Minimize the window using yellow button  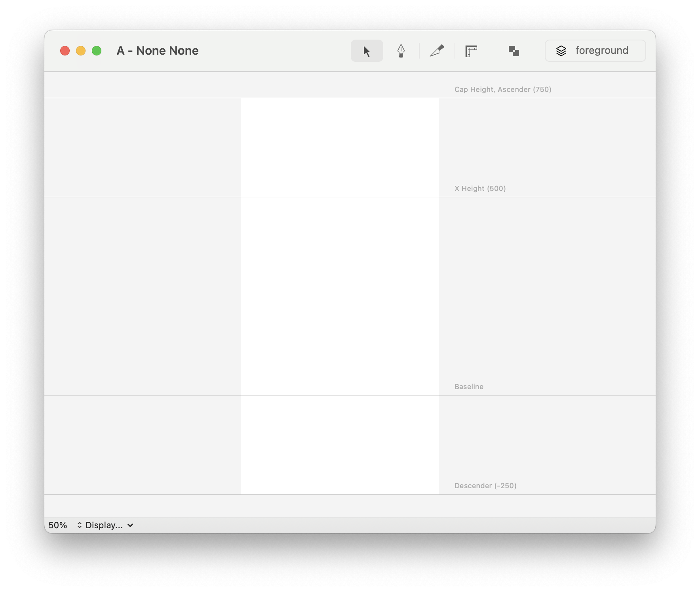point(81,51)
